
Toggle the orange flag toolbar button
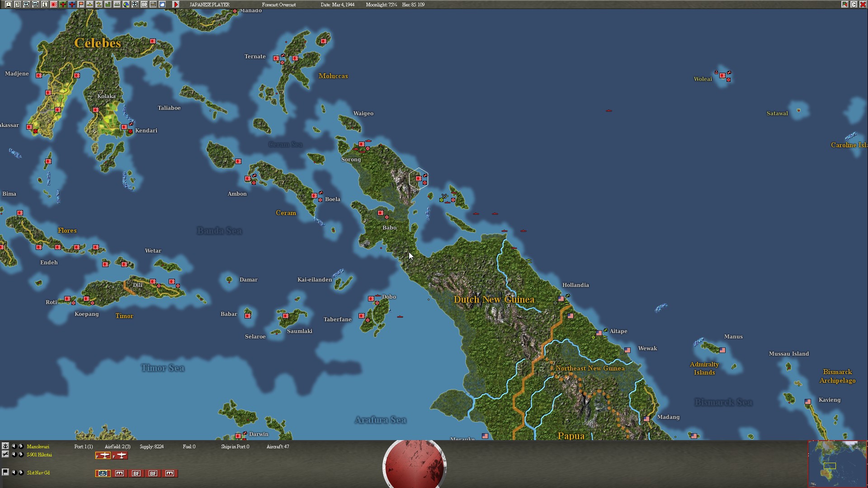(x=80, y=5)
